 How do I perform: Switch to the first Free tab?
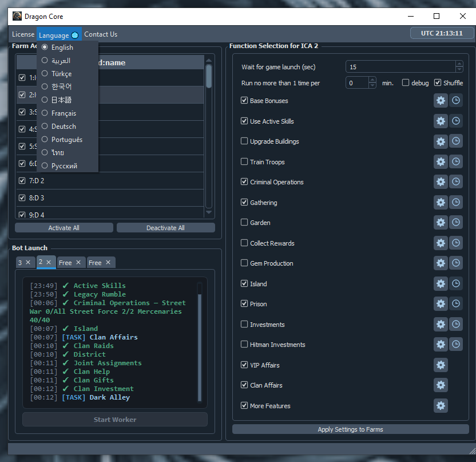coord(65,263)
